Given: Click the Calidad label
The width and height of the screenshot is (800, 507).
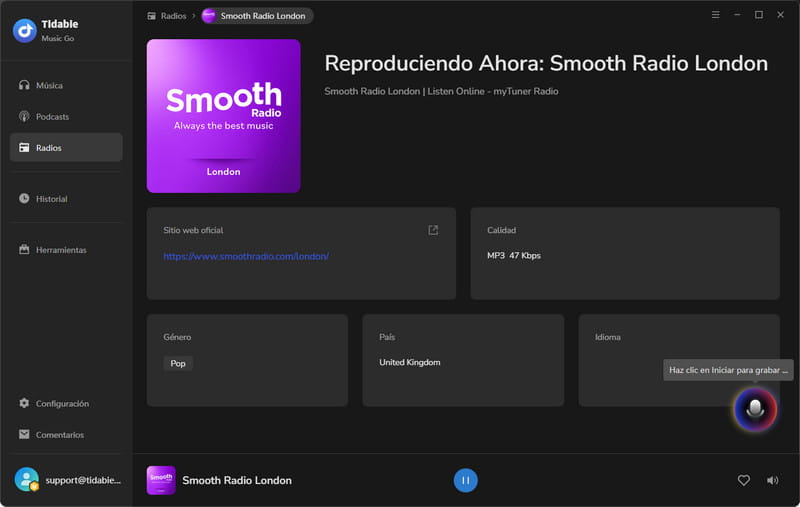Looking at the screenshot, I should [x=502, y=230].
